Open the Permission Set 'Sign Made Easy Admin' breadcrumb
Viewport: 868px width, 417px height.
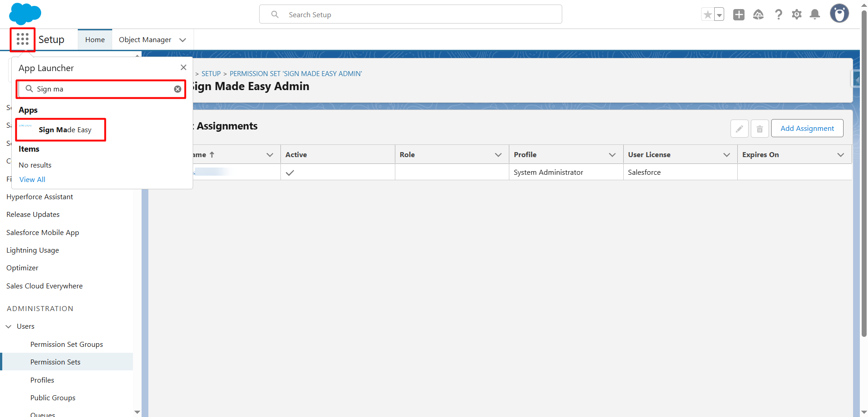coord(296,74)
